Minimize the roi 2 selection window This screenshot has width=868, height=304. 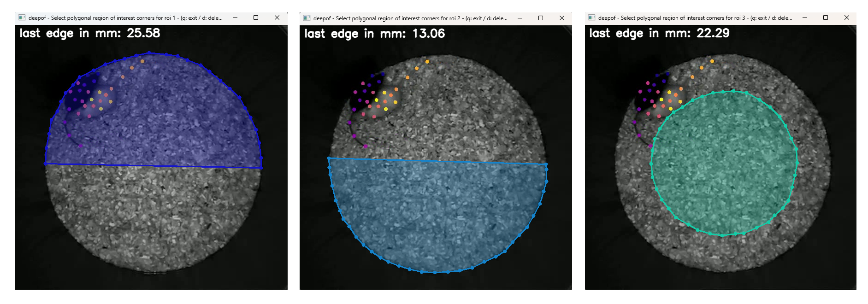pos(520,18)
